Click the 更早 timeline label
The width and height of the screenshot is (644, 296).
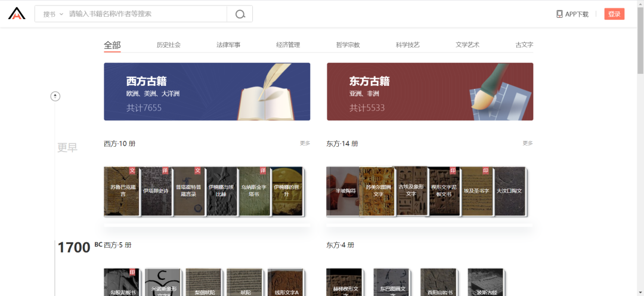click(67, 147)
